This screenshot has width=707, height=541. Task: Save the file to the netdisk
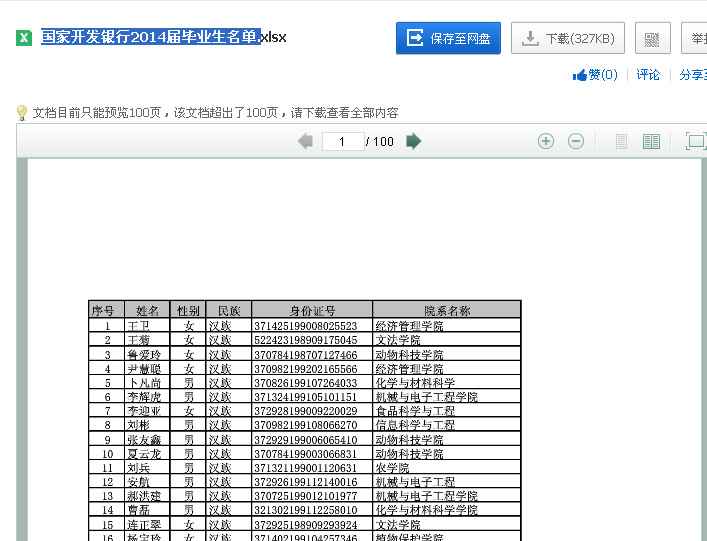pyautogui.click(x=448, y=38)
